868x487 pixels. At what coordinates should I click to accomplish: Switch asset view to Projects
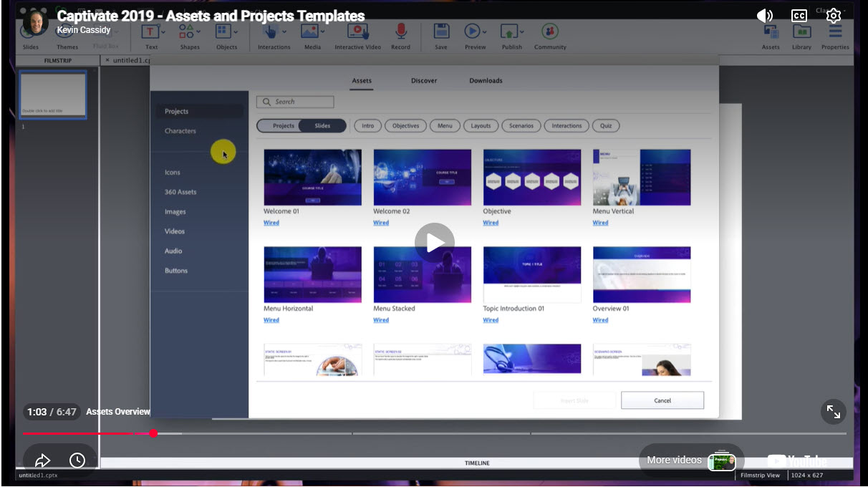coord(284,126)
